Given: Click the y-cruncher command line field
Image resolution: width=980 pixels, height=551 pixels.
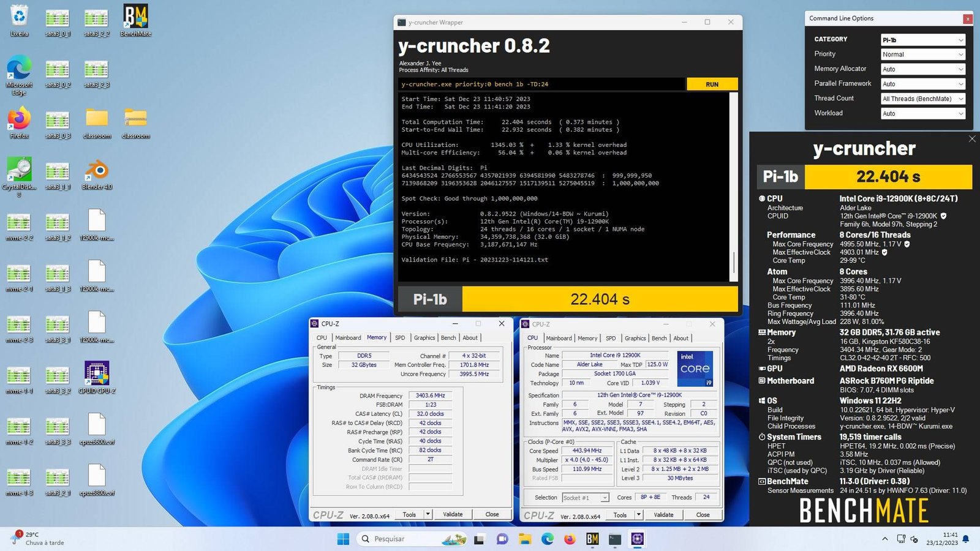Looking at the screenshot, I should click(541, 84).
